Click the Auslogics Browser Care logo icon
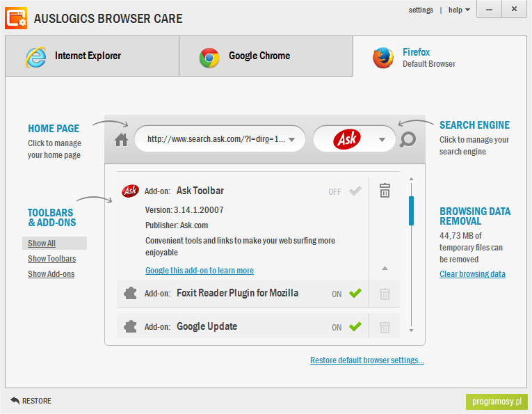Viewport: 532px width, 414px height. (x=16, y=18)
